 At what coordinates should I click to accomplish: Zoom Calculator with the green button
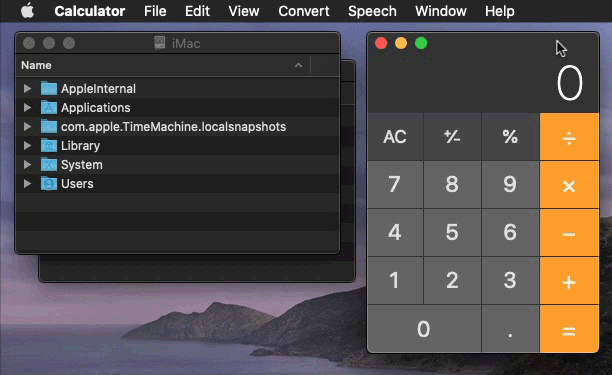pos(421,43)
